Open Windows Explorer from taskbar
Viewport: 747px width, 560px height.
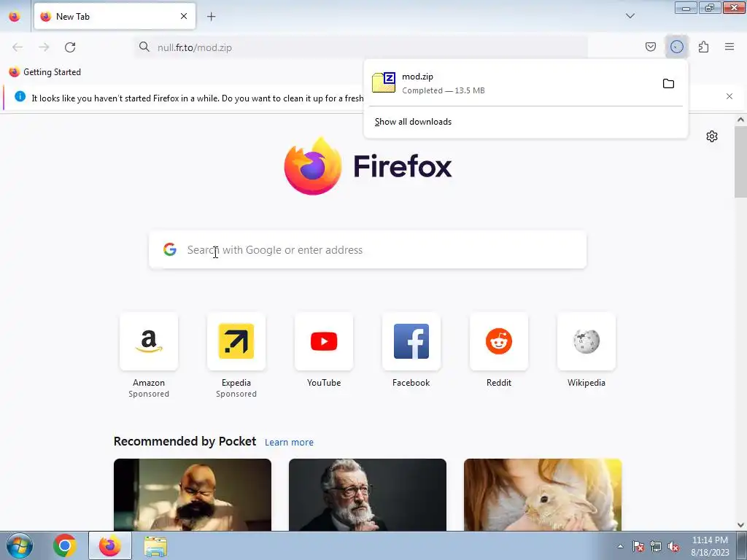point(155,545)
